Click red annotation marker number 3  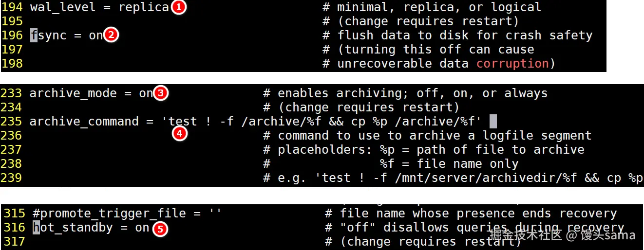(161, 93)
